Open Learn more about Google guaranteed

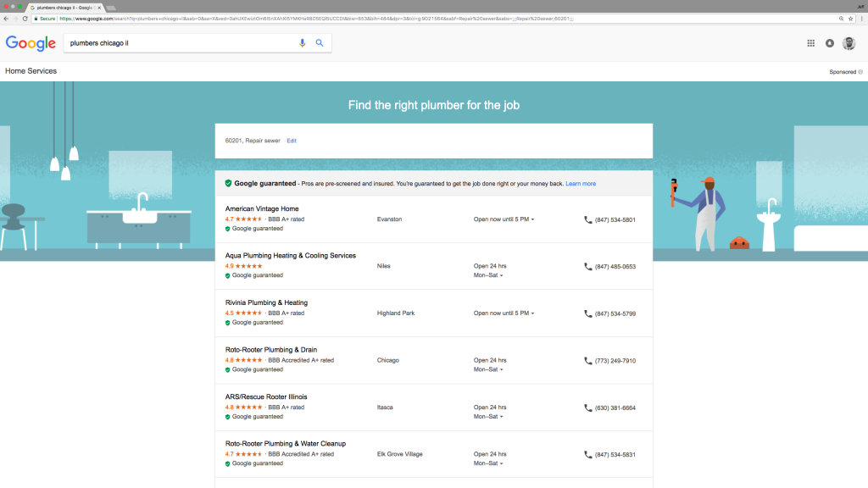pos(581,184)
